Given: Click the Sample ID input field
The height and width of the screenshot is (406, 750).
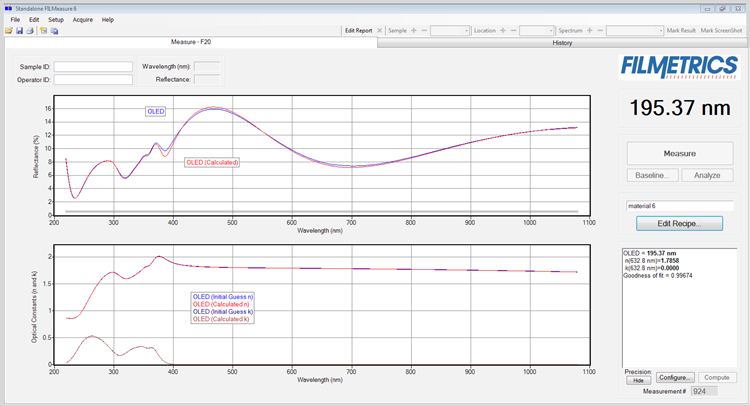Looking at the screenshot, I should [x=93, y=67].
